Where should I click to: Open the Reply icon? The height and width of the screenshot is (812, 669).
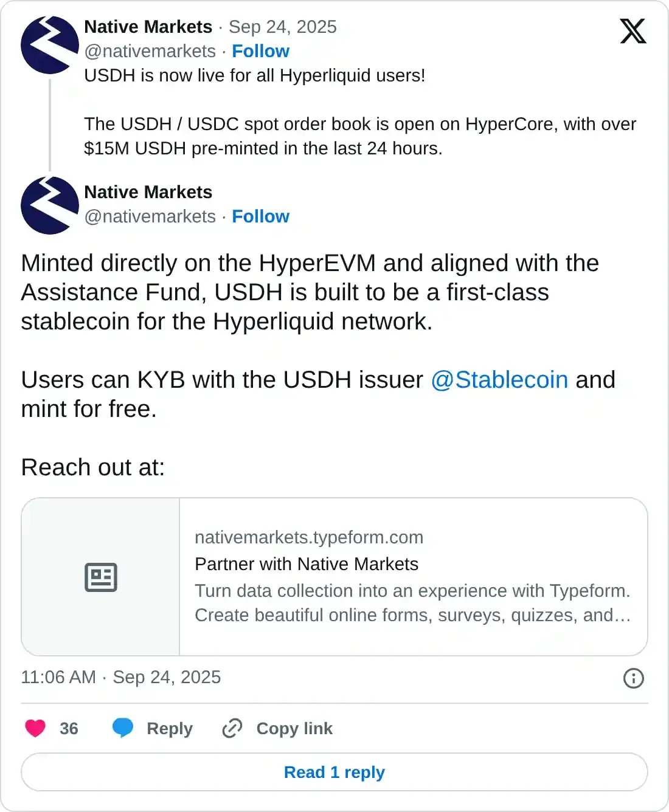(x=124, y=728)
